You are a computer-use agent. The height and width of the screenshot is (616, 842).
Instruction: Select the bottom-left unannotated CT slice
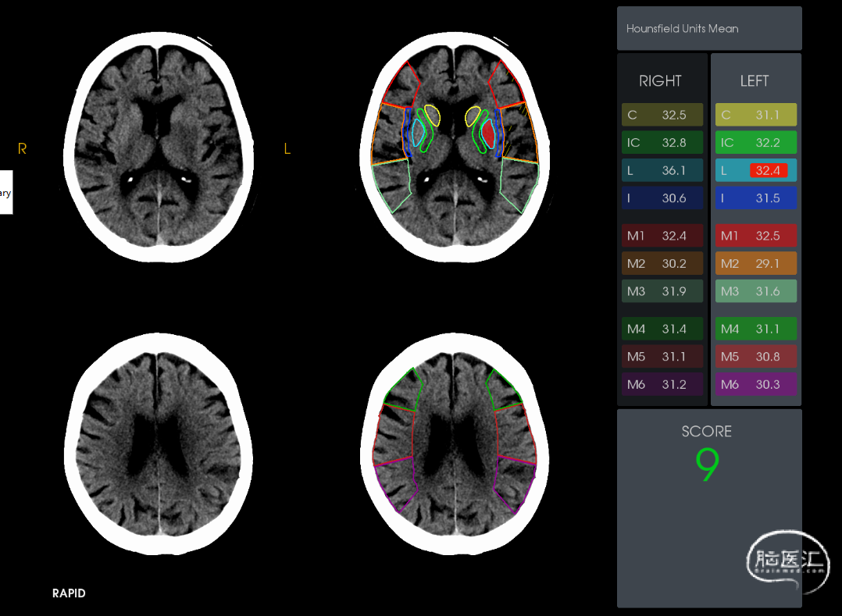tap(159, 443)
